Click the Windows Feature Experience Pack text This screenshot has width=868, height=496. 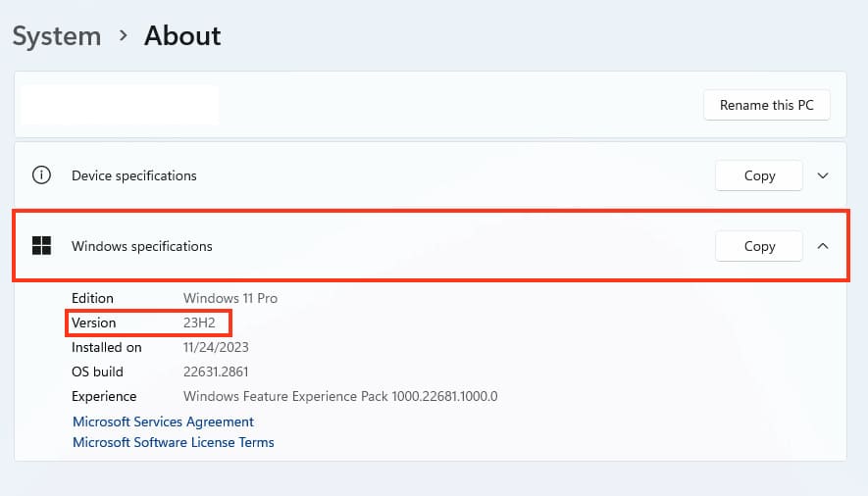point(340,396)
